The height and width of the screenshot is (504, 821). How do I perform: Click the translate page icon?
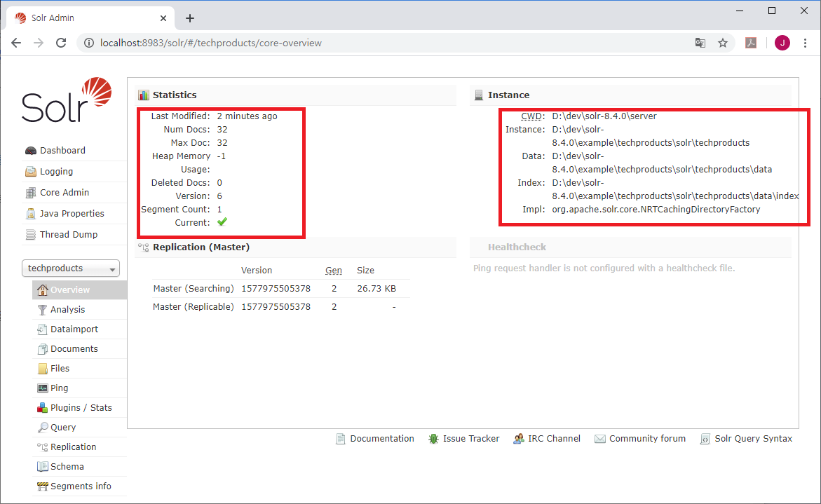tap(700, 43)
